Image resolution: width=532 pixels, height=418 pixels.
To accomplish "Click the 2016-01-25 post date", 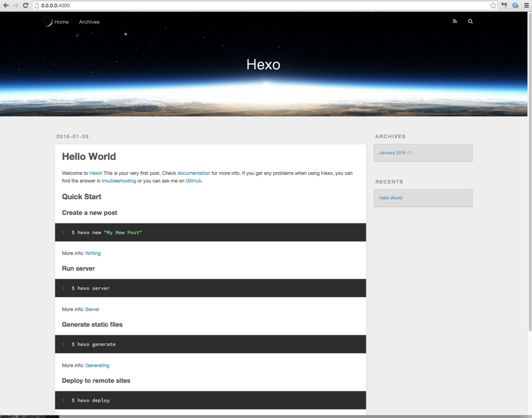I will coord(73,136).
